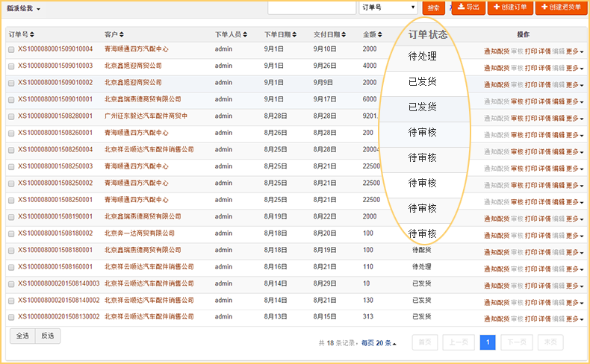The image size is (590, 364).
Task: Click the 搜索 search button
Action: 432,7
